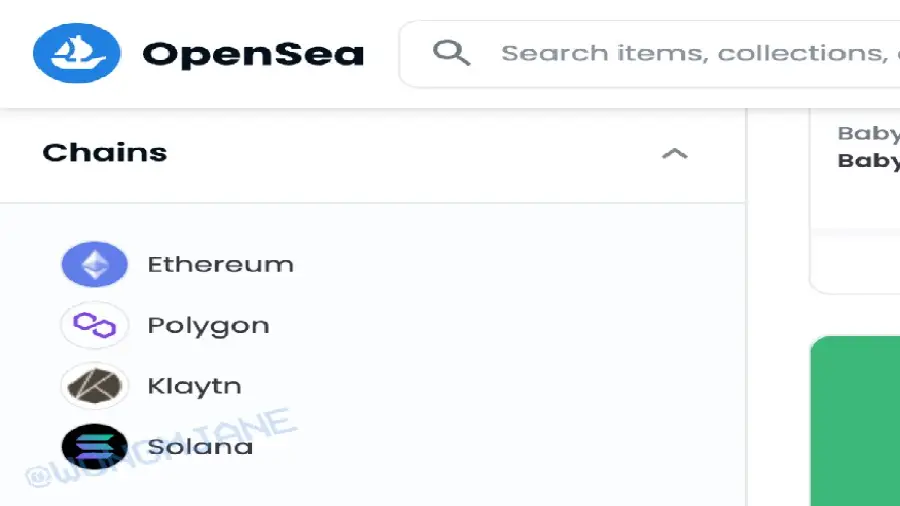Filter by the Ethereum label
This screenshot has width=900, height=506.
220,265
